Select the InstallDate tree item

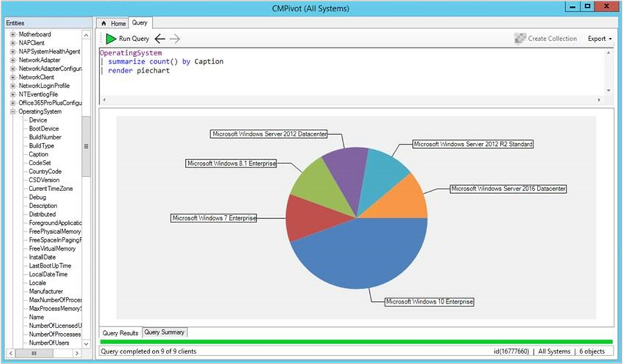coord(43,257)
